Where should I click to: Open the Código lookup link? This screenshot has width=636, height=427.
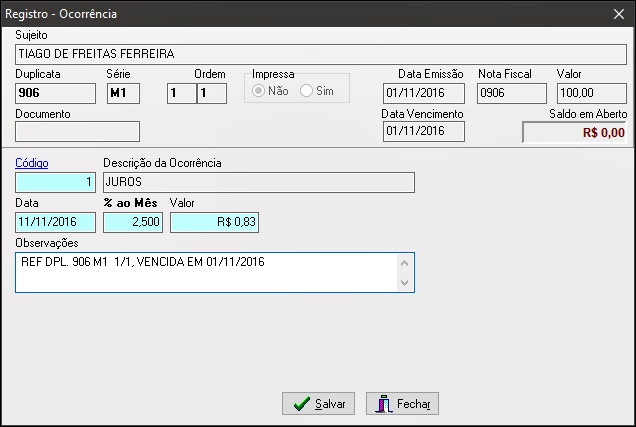click(x=32, y=163)
